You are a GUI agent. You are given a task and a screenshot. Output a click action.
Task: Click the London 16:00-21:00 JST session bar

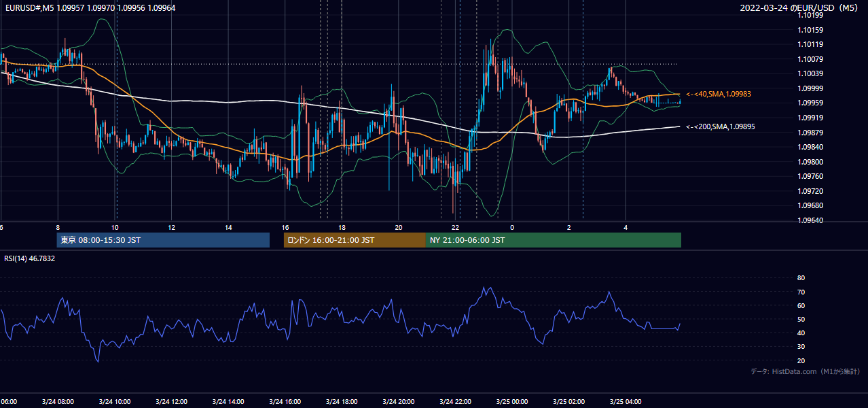coord(355,240)
